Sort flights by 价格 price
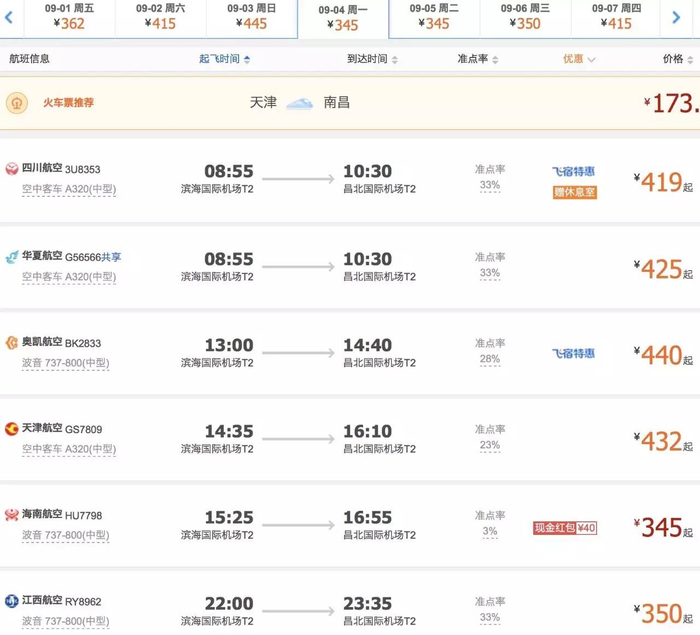Image resolution: width=700 pixels, height=635 pixels. click(x=676, y=59)
